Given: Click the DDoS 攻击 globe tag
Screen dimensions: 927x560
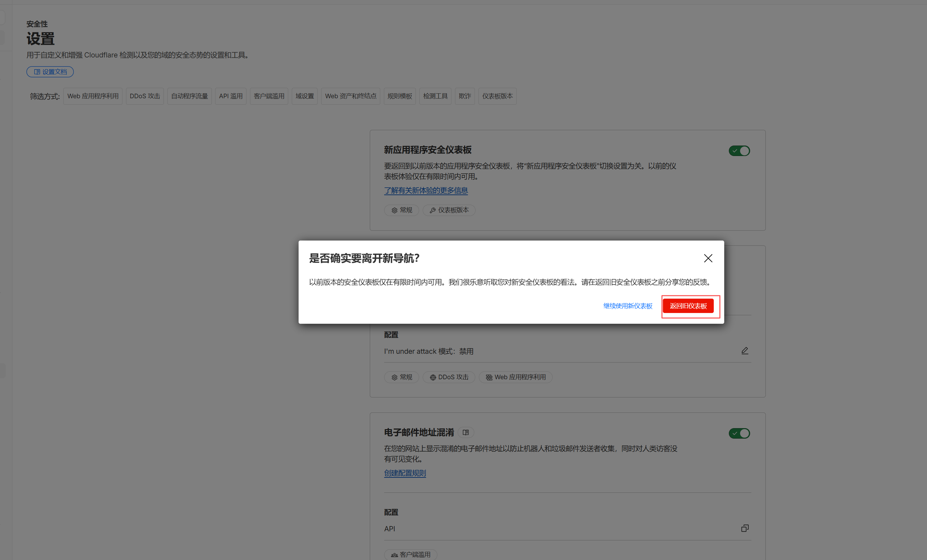Looking at the screenshot, I should pos(449,377).
